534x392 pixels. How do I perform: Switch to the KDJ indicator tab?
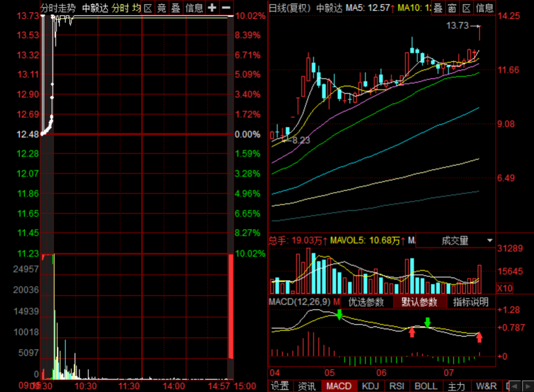pos(370,386)
